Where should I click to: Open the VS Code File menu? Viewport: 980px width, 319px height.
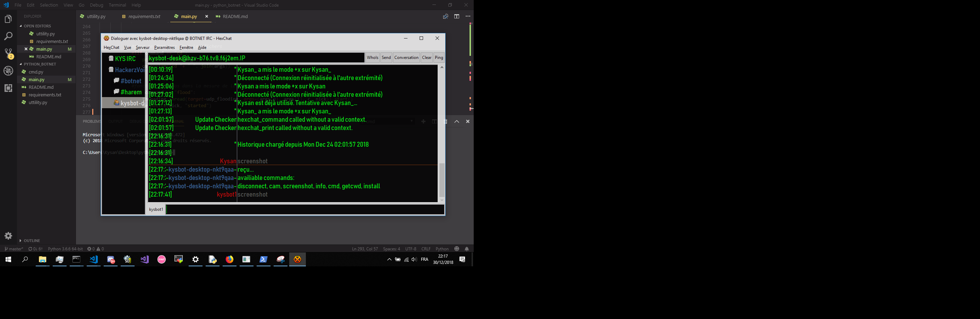point(18,5)
